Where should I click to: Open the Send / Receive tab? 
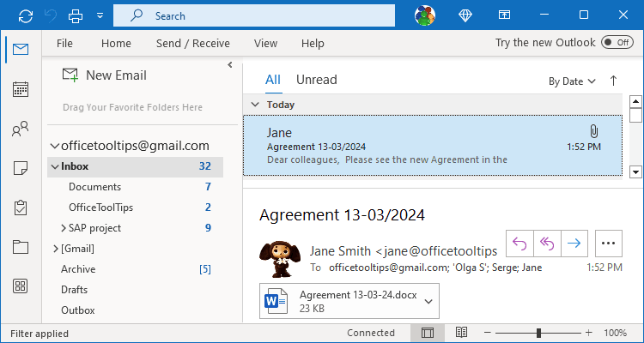(193, 43)
